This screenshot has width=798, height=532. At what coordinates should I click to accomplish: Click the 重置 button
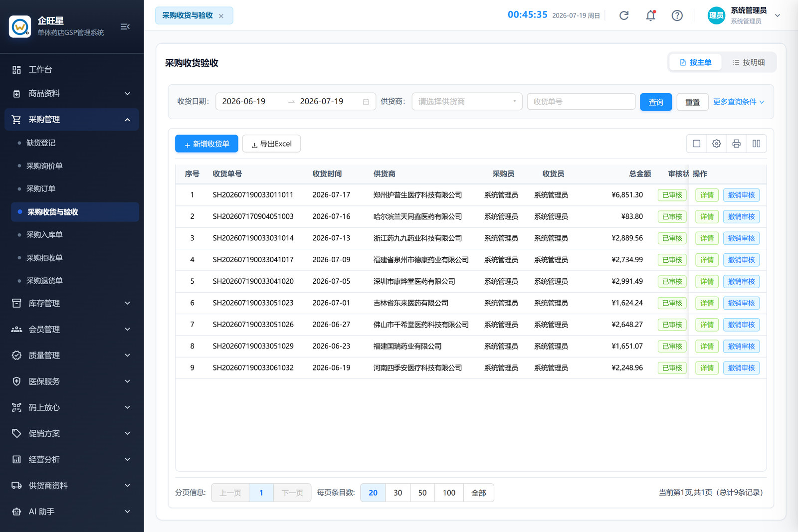click(x=692, y=102)
